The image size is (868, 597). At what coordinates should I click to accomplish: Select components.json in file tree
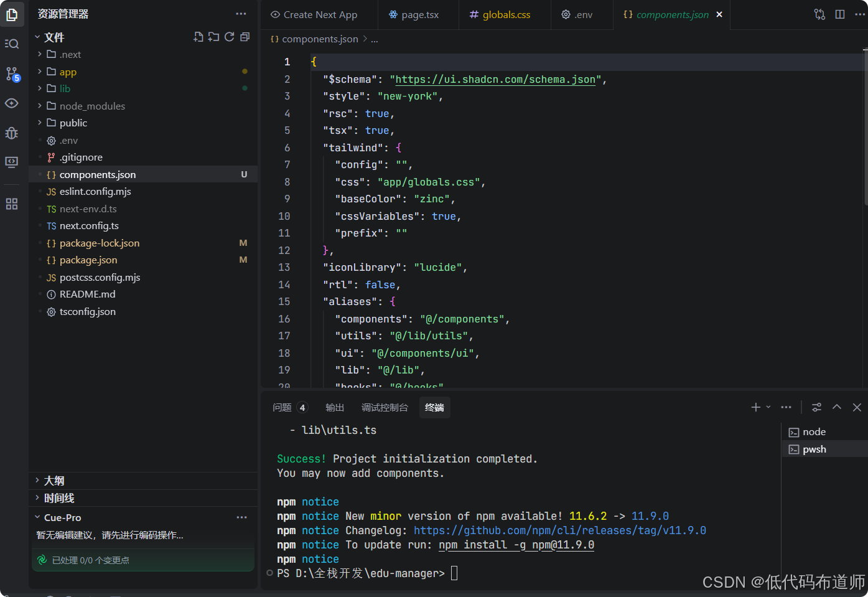143,175
